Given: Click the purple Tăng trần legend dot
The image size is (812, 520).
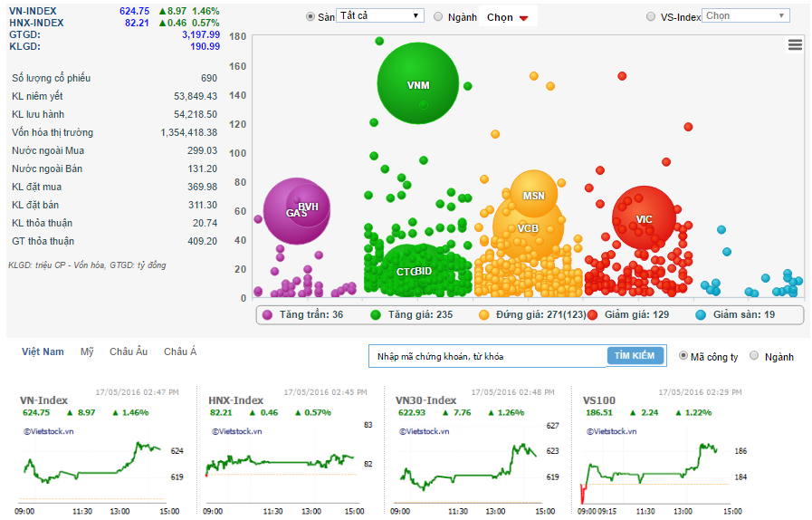Looking at the screenshot, I should [x=267, y=314].
